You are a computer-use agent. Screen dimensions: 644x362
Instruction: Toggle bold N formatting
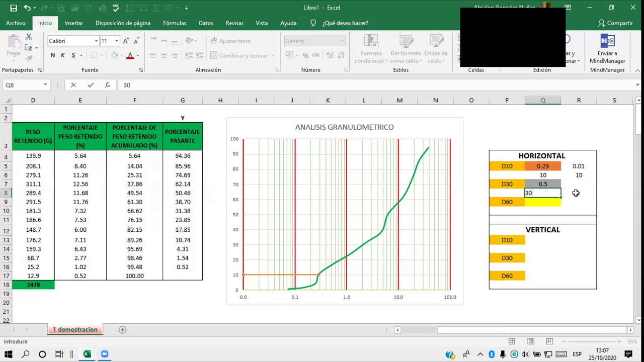52,55
